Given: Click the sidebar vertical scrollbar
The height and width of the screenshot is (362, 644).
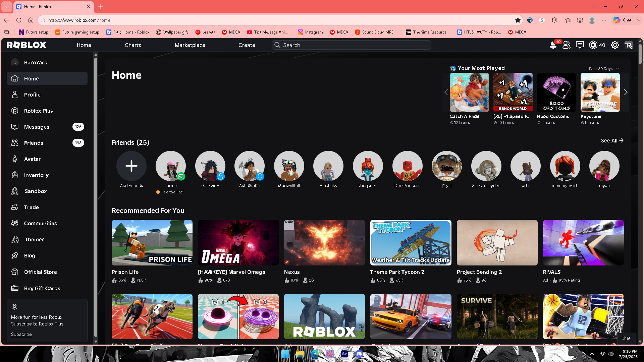Looking at the screenshot, I should click(x=96, y=198).
